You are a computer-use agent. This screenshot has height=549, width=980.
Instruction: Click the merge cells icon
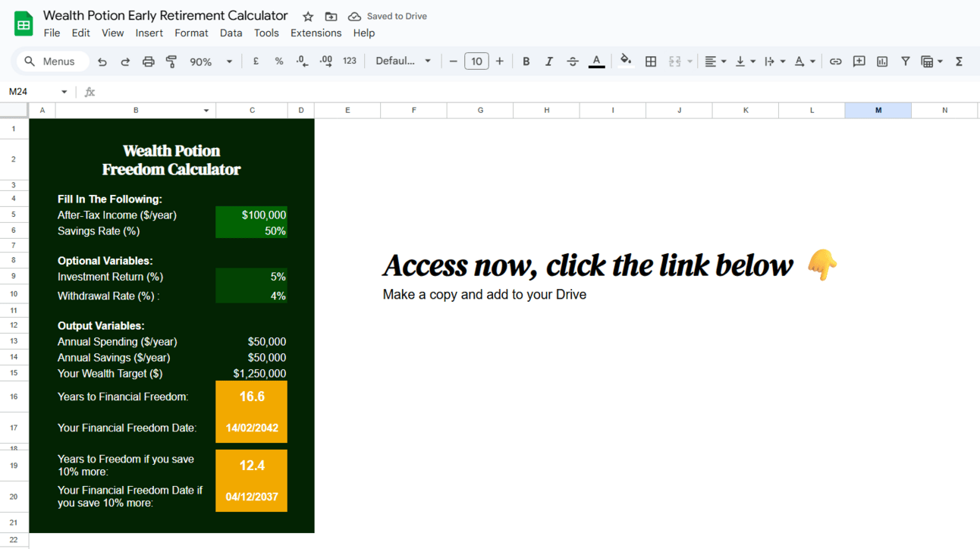(674, 61)
